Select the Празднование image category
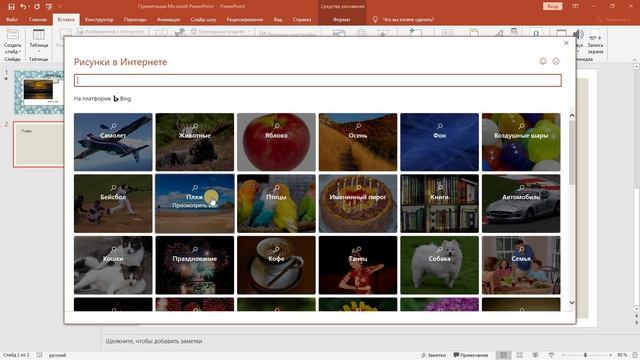This screenshot has width=640, height=360. [195, 265]
